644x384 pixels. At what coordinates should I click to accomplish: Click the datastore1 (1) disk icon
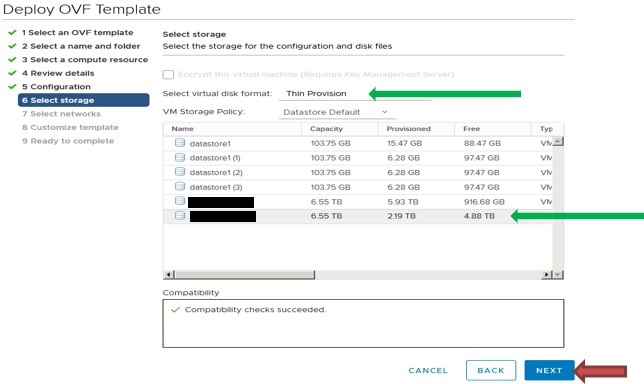180,157
